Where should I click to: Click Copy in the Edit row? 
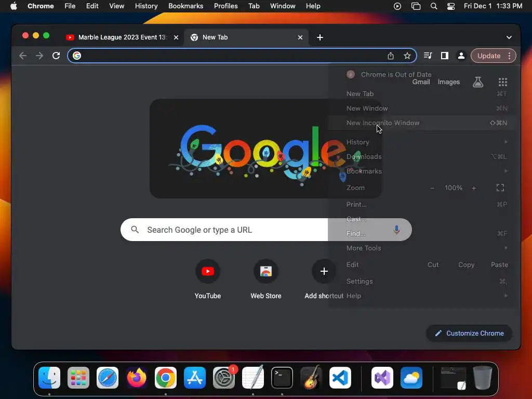466,264
